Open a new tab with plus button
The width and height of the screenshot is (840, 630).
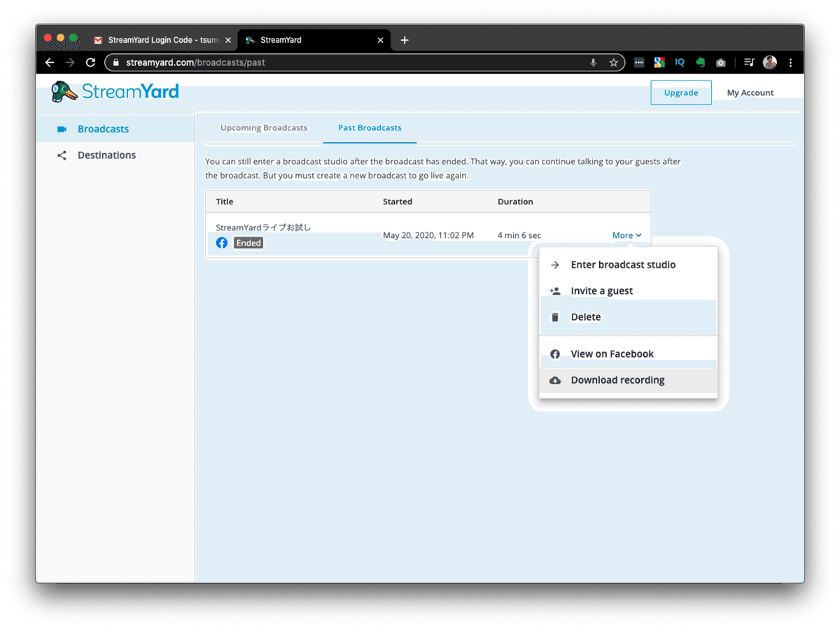click(405, 40)
